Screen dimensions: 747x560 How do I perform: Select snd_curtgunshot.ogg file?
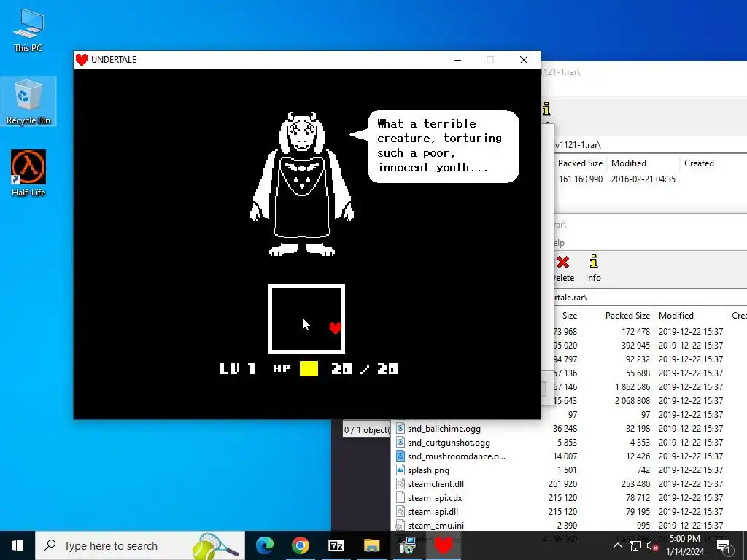click(x=449, y=443)
